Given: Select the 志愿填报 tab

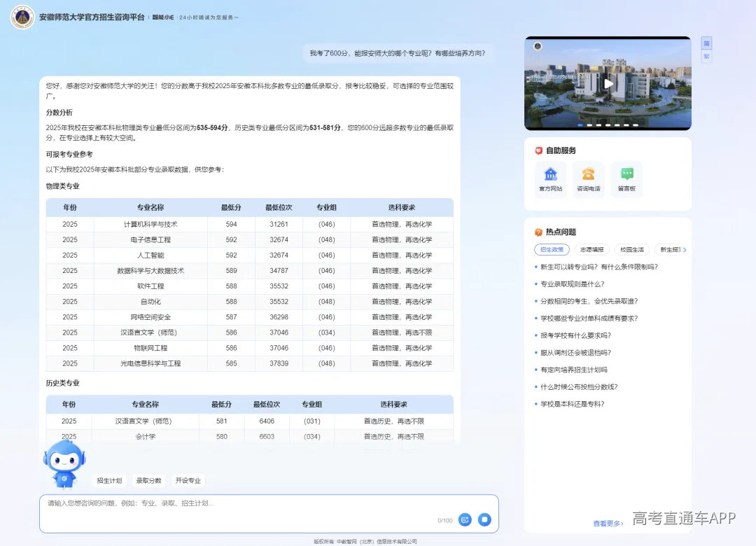Looking at the screenshot, I should click(591, 249).
